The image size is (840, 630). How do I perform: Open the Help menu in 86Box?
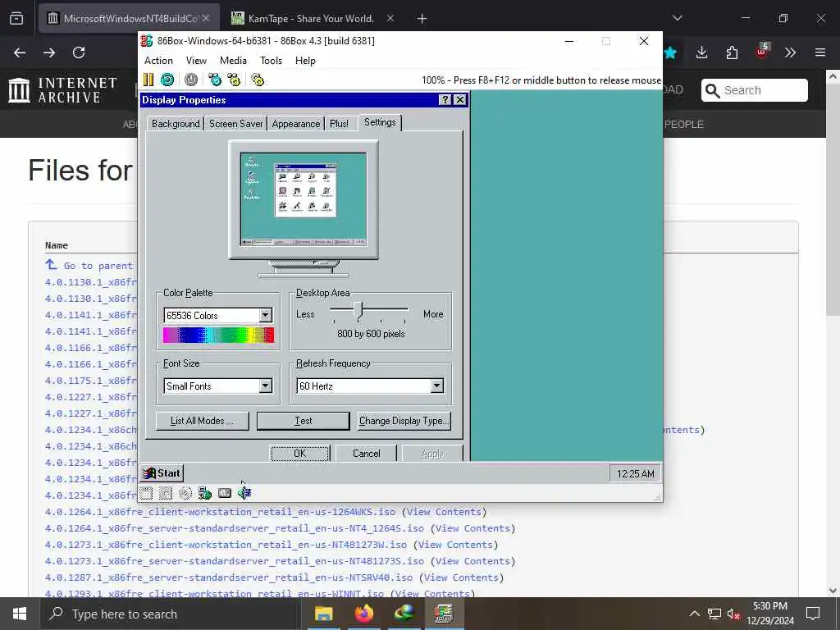click(305, 61)
